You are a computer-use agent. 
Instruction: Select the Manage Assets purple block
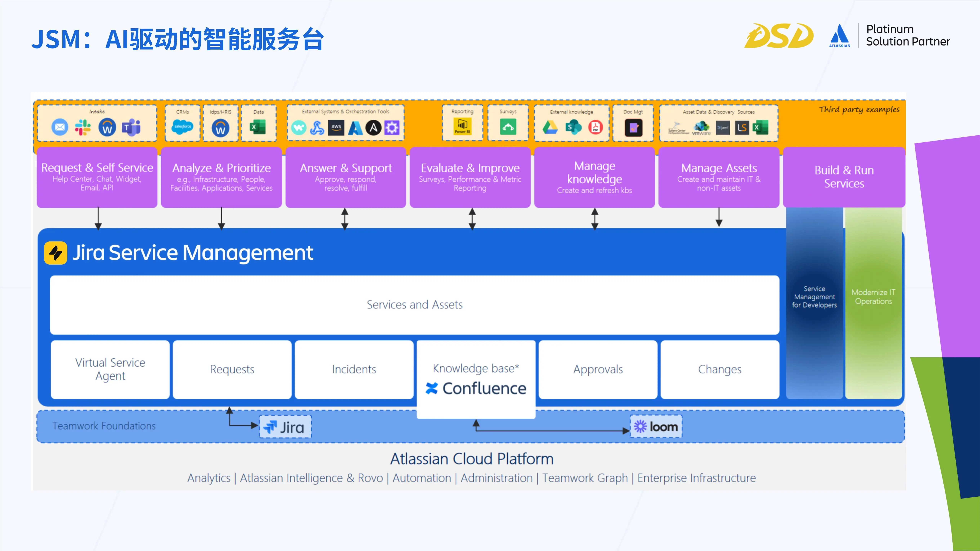coord(719,177)
